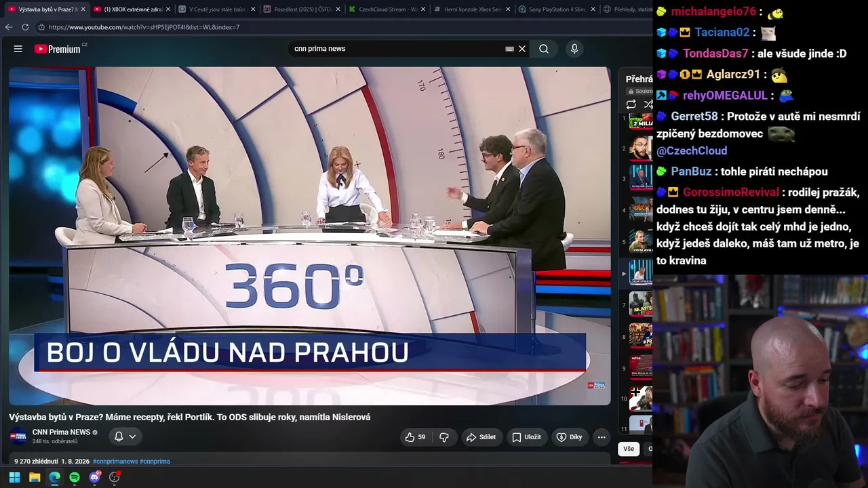
Task: Open the three-dot more actions menu
Action: tap(601, 437)
